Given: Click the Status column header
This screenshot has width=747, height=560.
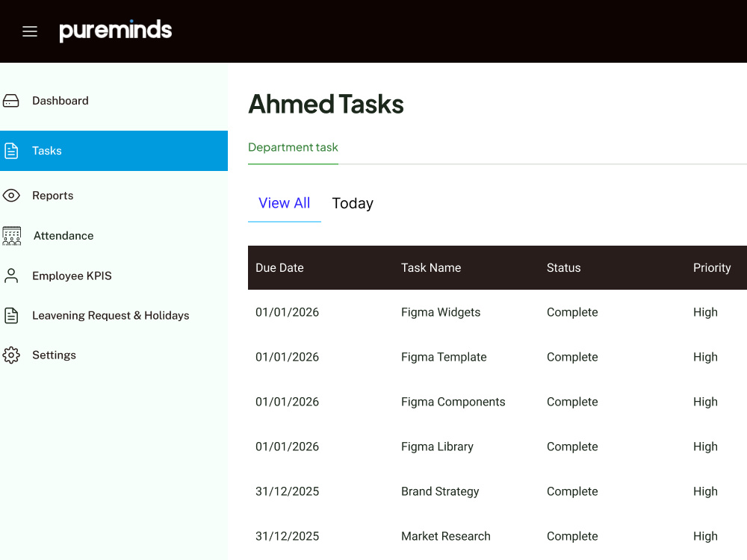Looking at the screenshot, I should [x=563, y=267].
